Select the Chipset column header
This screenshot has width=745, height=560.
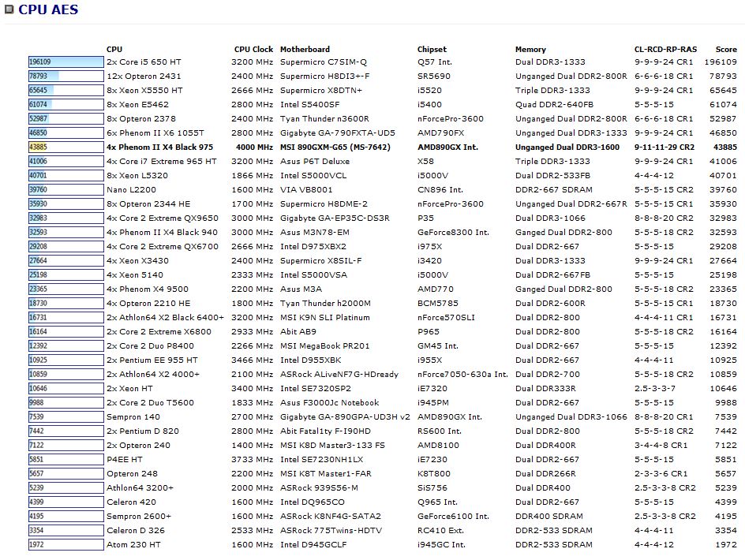click(x=432, y=49)
